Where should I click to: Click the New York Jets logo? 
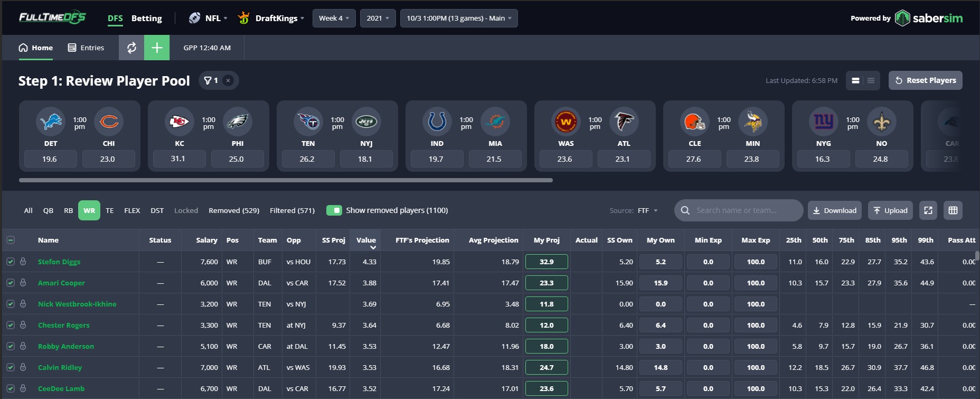coord(366,122)
